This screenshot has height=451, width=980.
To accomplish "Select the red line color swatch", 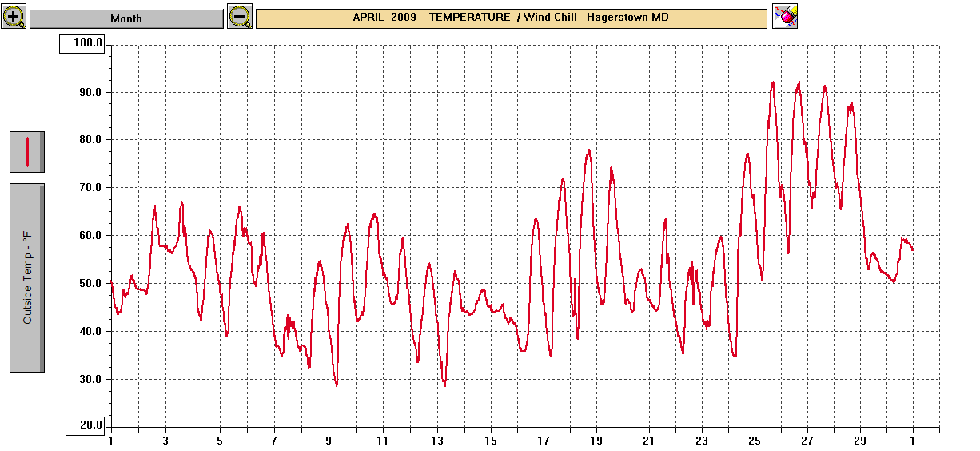I will 26,151.
